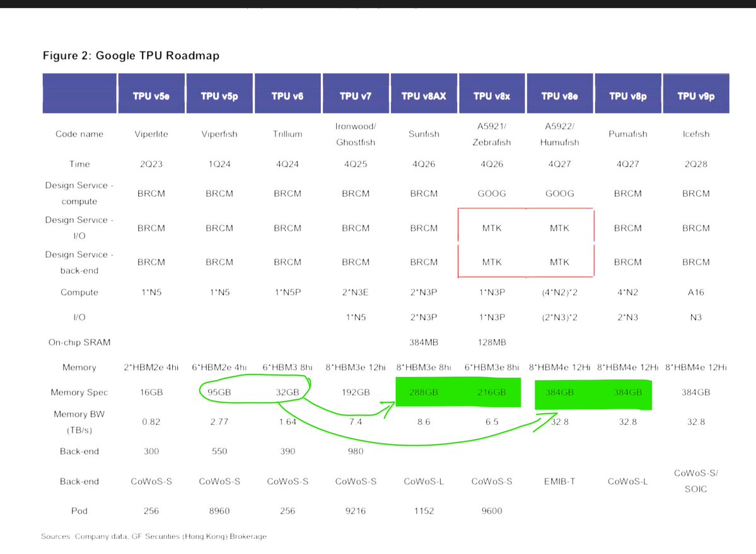Select the "128MB" SRAM value
The image size is (756, 554).
[x=492, y=342]
